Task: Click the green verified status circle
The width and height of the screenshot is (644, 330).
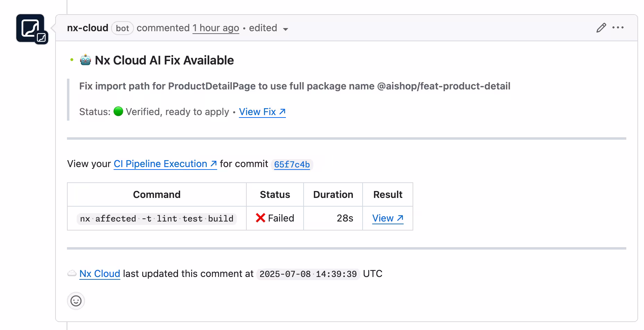Action: [118, 112]
